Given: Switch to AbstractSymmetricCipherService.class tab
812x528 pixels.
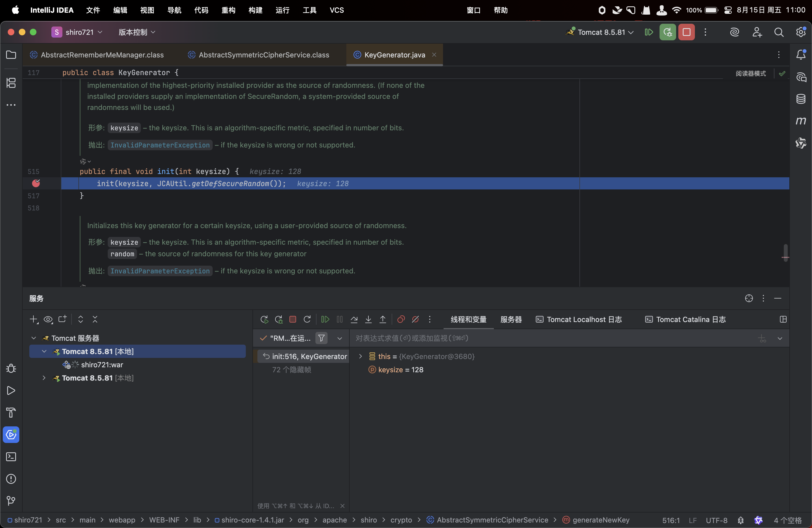Looking at the screenshot, I should [x=263, y=55].
